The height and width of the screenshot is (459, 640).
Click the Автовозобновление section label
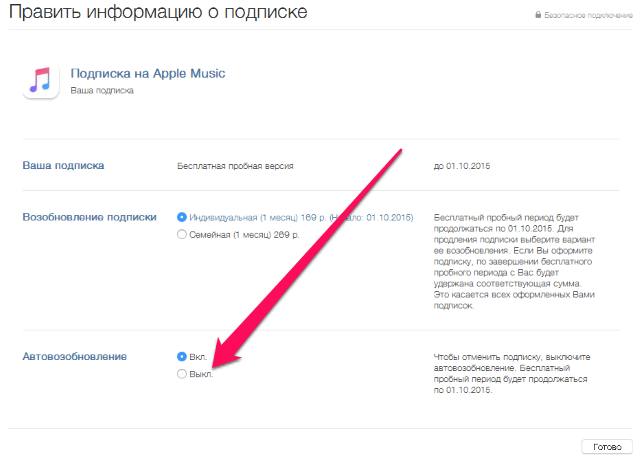pyautogui.click(x=75, y=356)
